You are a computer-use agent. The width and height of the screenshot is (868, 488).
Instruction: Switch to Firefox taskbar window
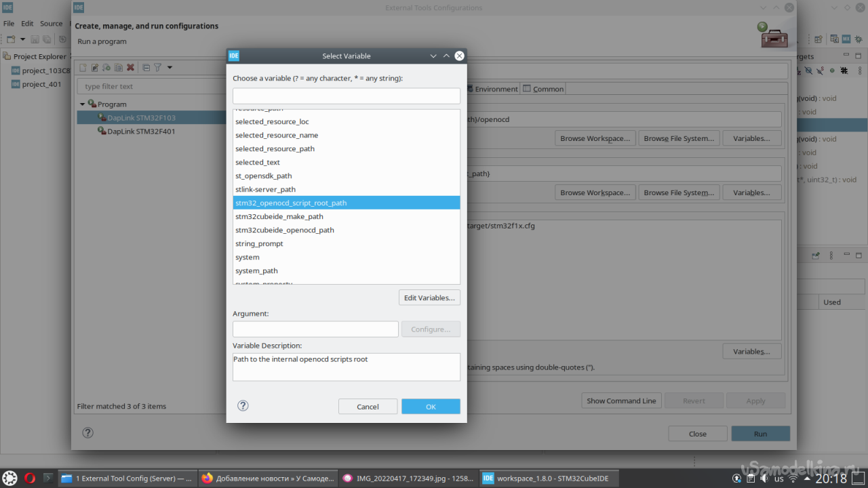pos(268,478)
